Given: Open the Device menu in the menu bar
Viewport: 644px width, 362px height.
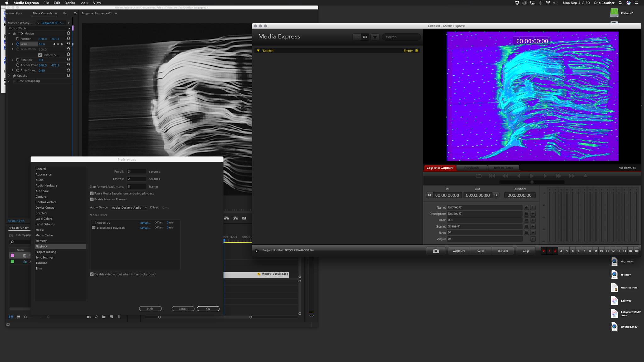Looking at the screenshot, I should tap(70, 3).
